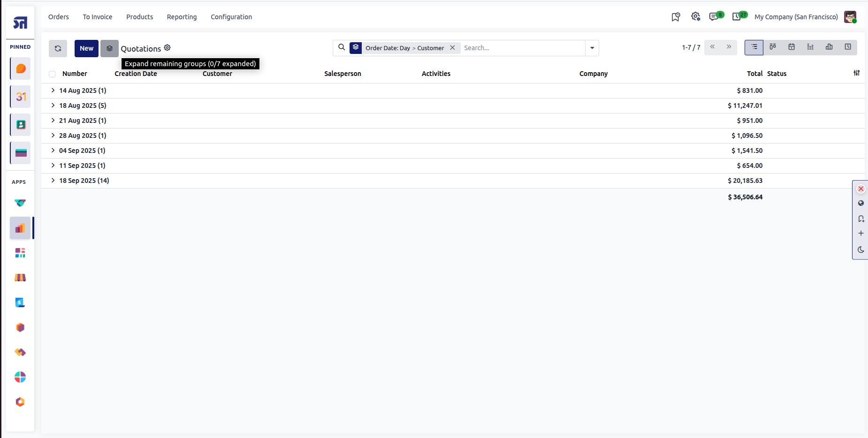This screenshot has width=868, height=438.
Task: Switch to list view icon
Action: (754, 47)
